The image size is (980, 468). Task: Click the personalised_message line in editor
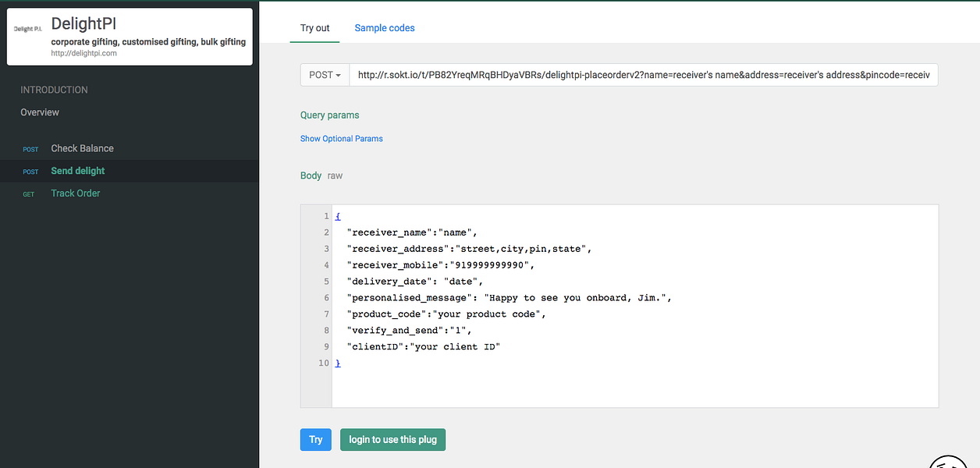[x=509, y=298]
